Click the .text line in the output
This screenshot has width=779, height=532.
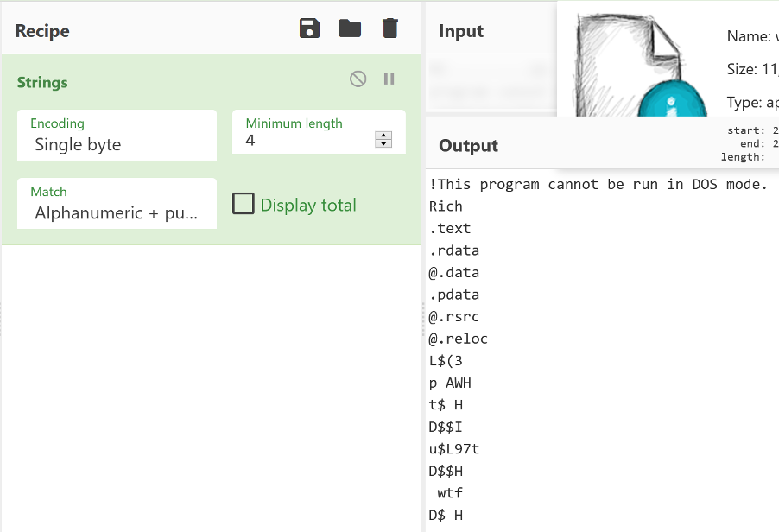point(450,229)
